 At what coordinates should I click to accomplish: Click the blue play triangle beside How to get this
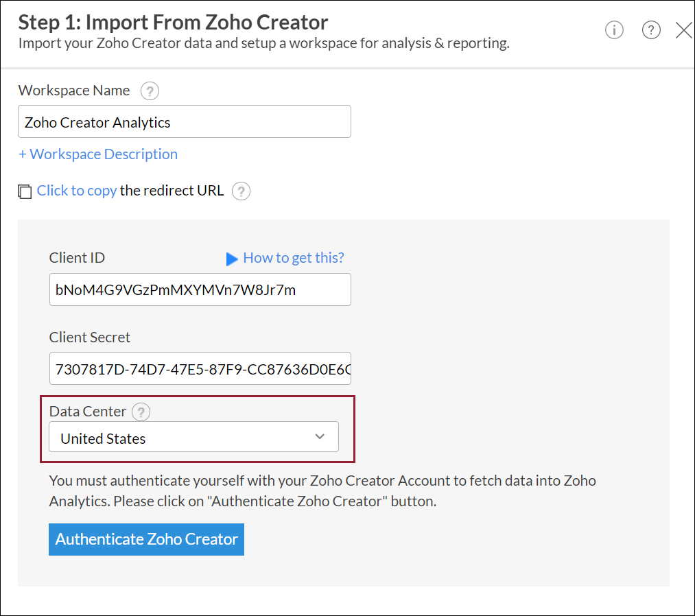[x=233, y=258]
